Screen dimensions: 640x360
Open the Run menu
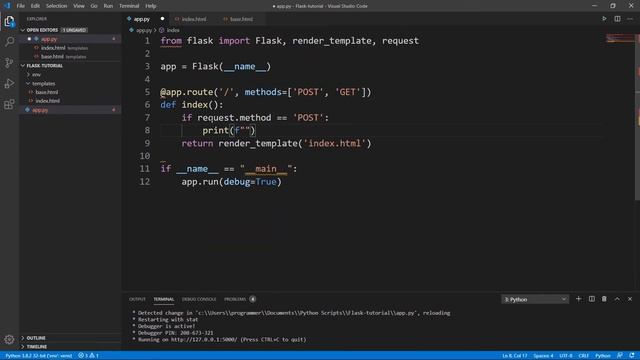tap(108, 6)
